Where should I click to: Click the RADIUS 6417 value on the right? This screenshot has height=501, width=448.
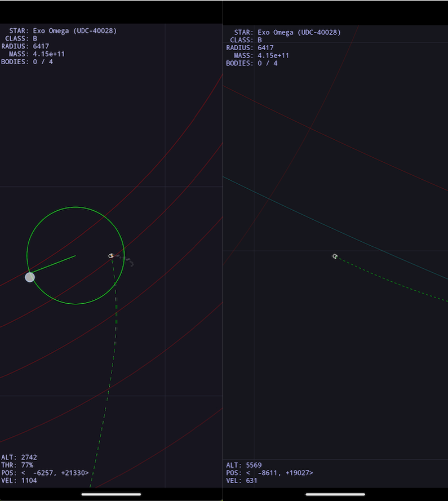click(250, 48)
